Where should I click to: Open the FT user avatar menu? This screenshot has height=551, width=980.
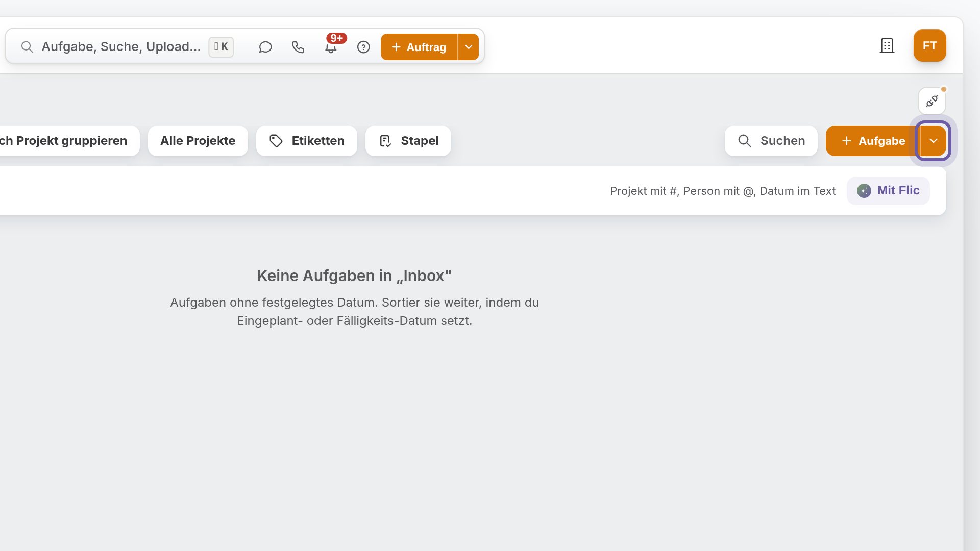point(929,45)
